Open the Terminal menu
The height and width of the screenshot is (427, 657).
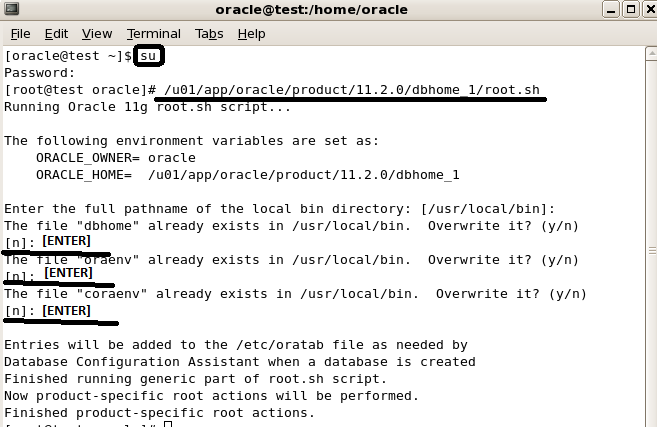coord(153,33)
